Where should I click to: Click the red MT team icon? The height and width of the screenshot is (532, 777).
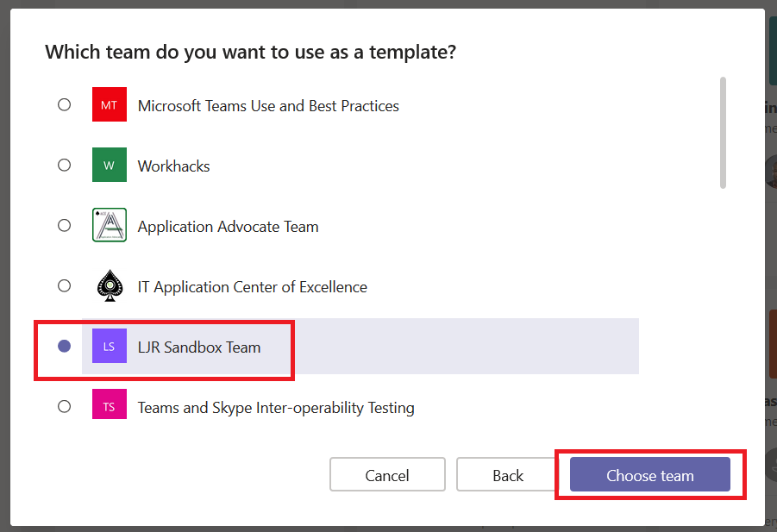(109, 104)
